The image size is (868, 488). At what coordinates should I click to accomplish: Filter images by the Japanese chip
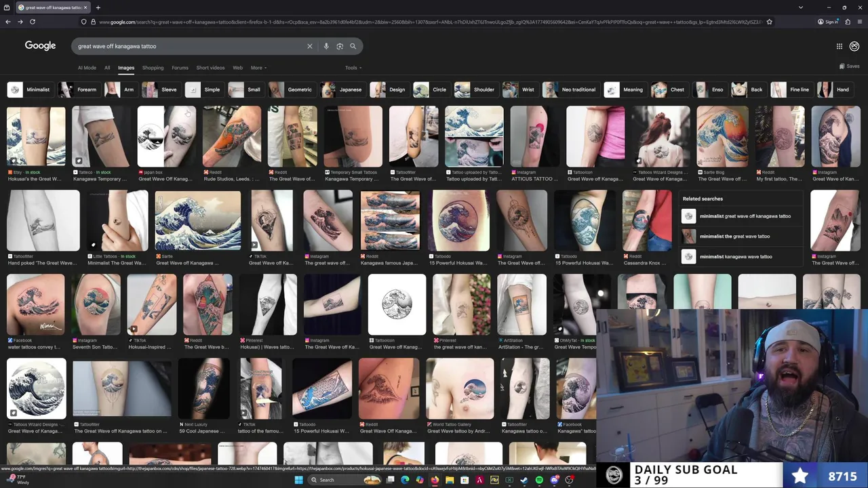coord(343,89)
